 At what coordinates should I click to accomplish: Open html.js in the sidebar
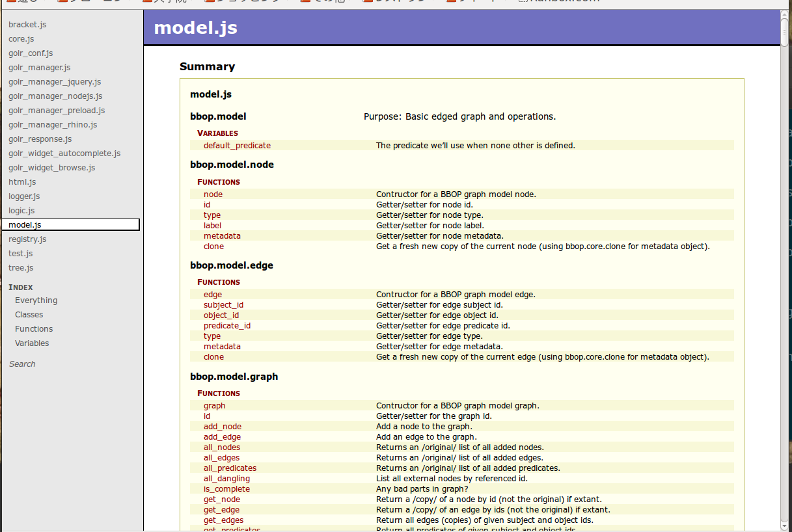coord(22,182)
